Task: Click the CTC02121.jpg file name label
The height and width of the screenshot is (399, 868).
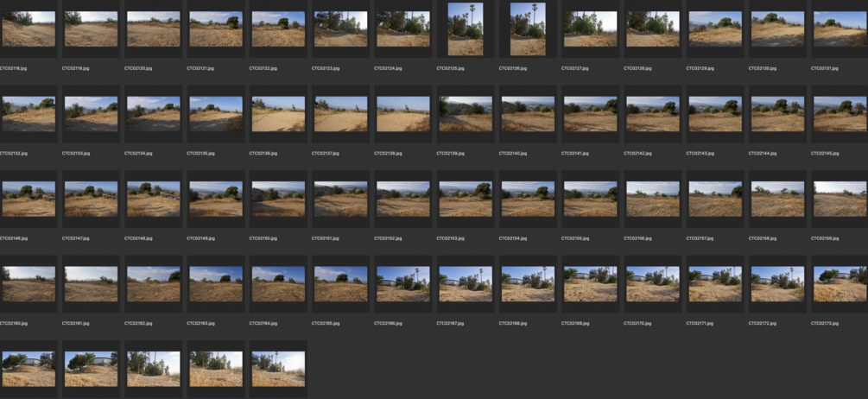Action: (x=200, y=68)
